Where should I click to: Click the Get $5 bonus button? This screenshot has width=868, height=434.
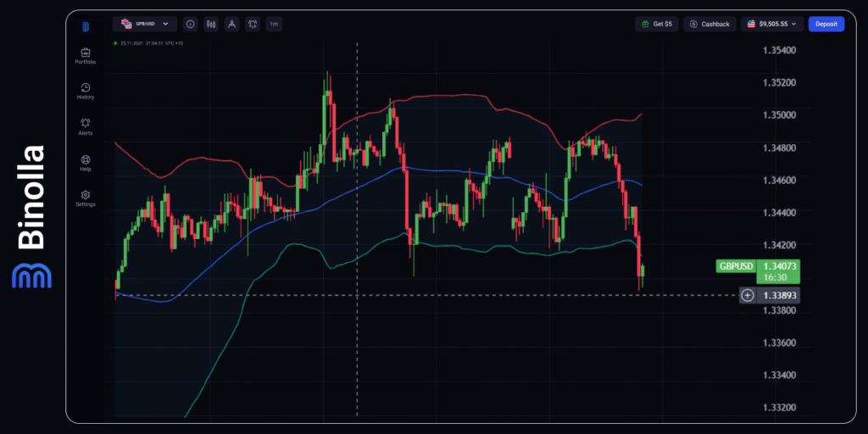pos(657,25)
